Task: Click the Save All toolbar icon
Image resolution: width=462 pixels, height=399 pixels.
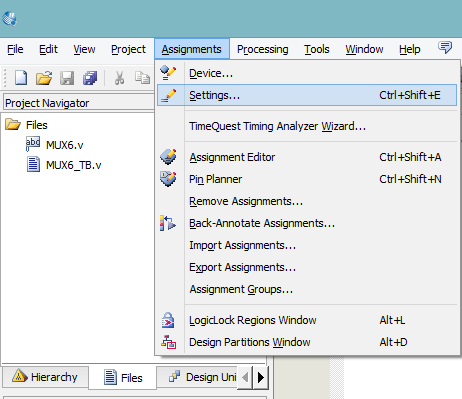Action: point(90,78)
